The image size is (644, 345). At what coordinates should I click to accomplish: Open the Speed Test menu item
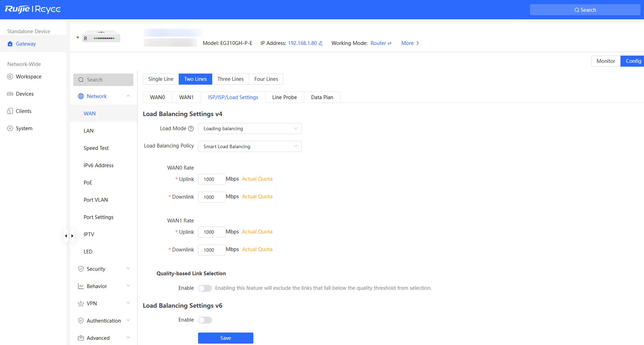[96, 148]
